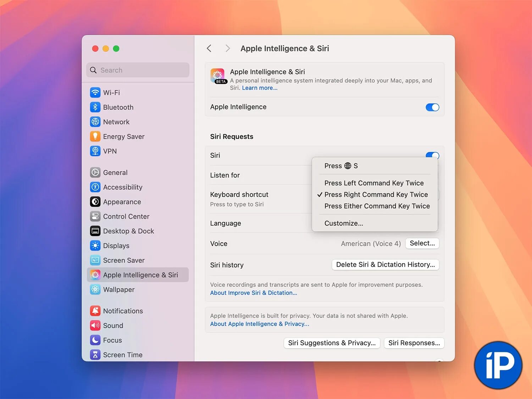Screen dimensions: 532x399
Task: Click the Screen Time hourglass icon
Action: (95, 355)
